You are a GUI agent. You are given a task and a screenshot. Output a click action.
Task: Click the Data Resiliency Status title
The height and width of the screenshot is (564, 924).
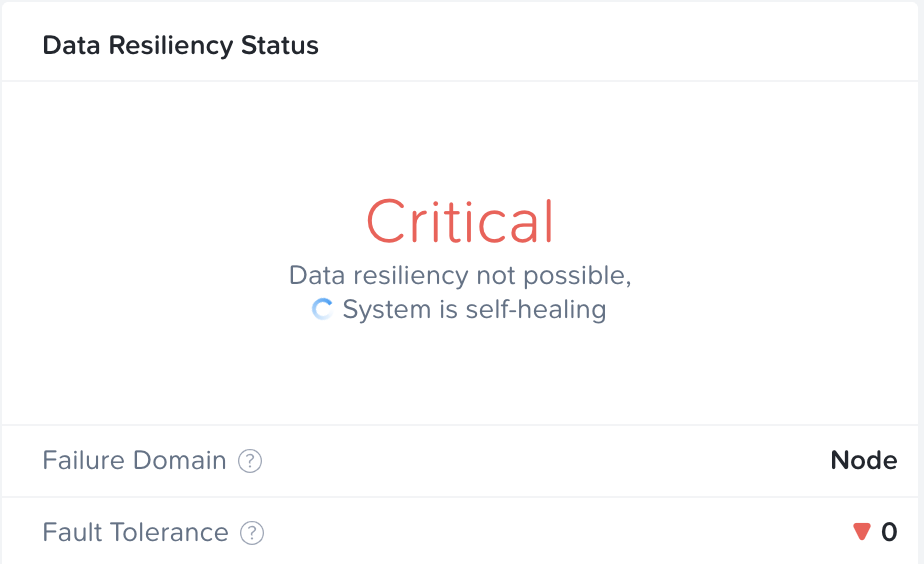tap(180, 45)
